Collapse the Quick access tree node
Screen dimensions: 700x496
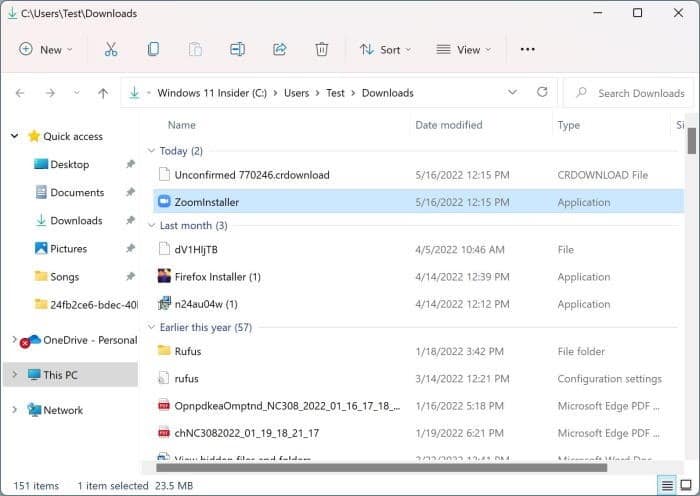pos(14,136)
